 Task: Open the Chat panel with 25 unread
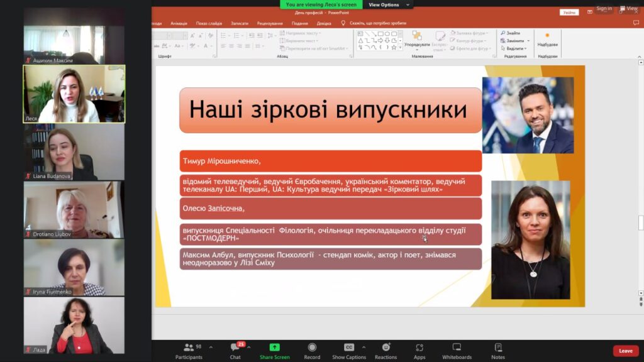235,351
